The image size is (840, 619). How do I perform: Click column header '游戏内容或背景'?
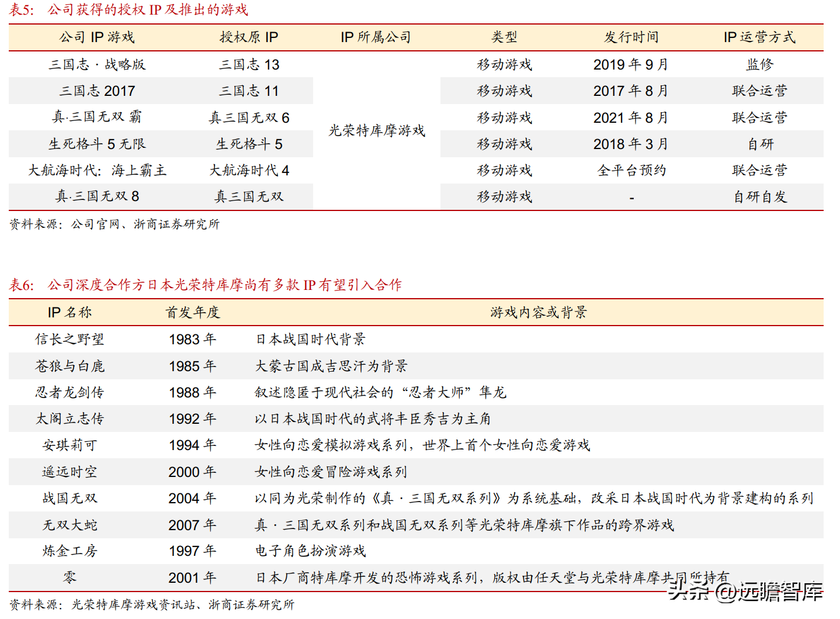[x=539, y=313]
